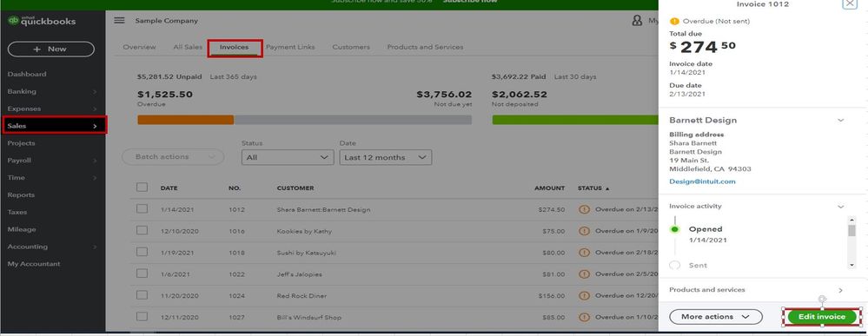Open the Payment Links tab
The height and width of the screenshot is (336, 868).
(290, 47)
